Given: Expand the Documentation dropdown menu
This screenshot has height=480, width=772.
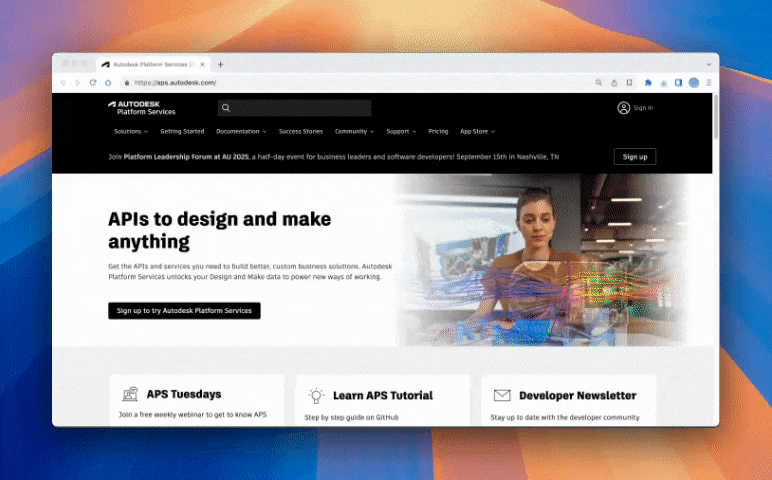Looking at the screenshot, I should (241, 131).
